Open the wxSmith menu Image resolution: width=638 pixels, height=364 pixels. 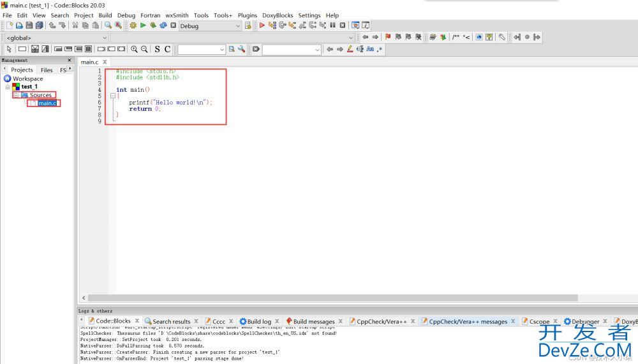pos(177,15)
